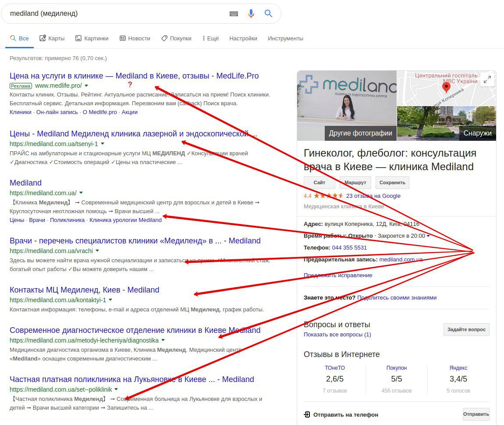The height and width of the screenshot is (425, 504).
Task: Click the Клиники ad sitelink
Action: point(21,112)
